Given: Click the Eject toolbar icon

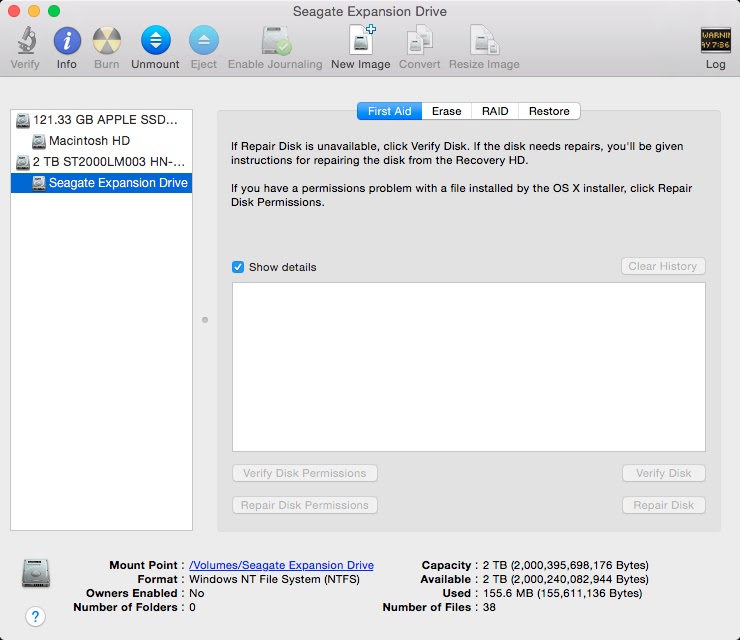Looking at the screenshot, I should point(203,41).
